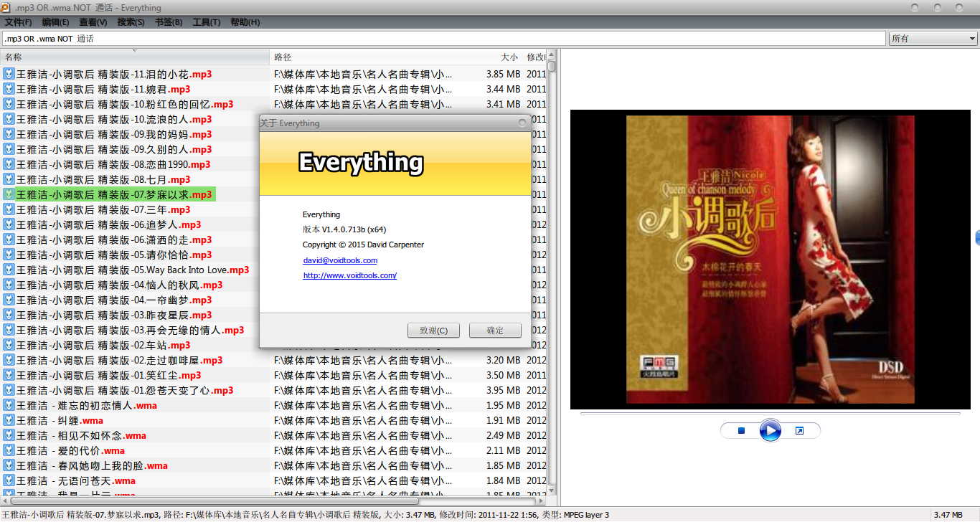980x522 pixels.
Task: Open the 文件(F) menu
Action: [x=18, y=22]
